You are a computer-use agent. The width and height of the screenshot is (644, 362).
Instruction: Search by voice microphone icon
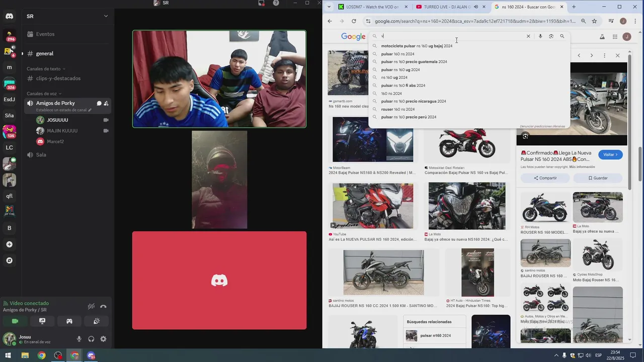(540, 36)
